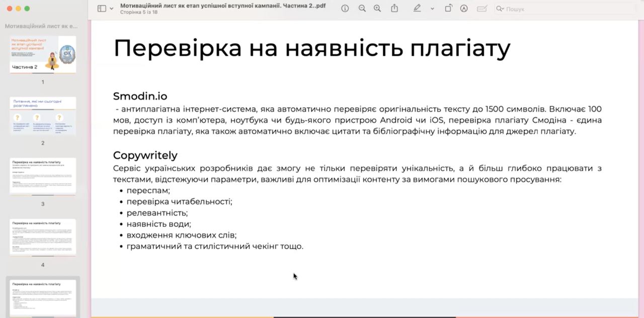Click the 'Copywritely' subheading
The image size is (644, 318).
(145, 155)
